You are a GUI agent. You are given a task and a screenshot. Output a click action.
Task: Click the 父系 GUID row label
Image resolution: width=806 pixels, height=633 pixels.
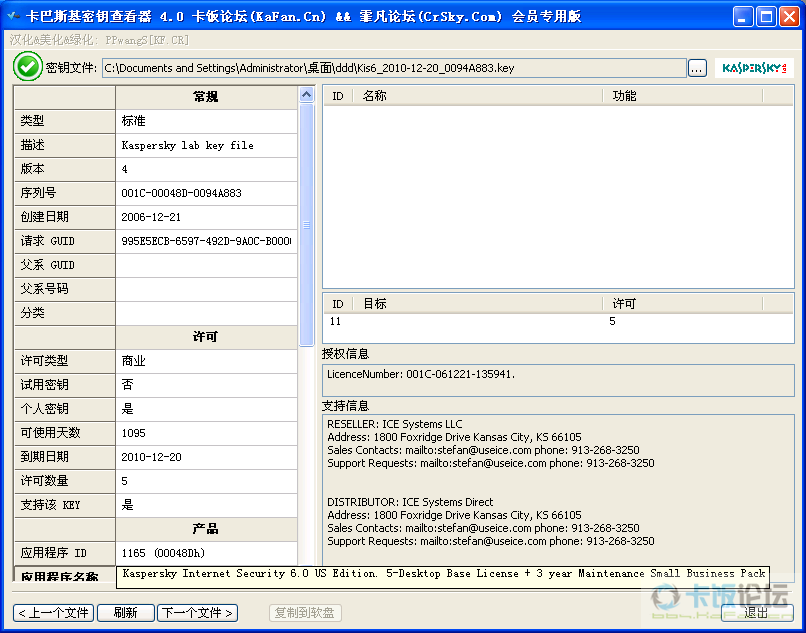[65, 265]
